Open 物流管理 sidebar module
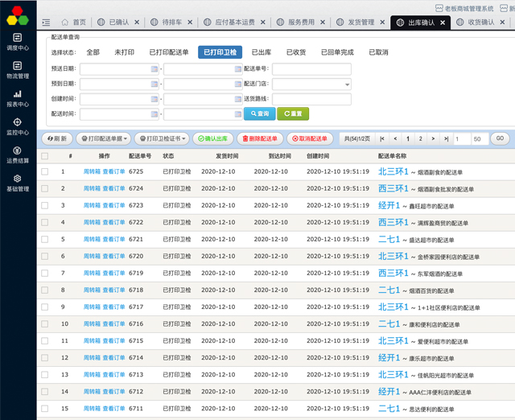Image resolution: width=515 pixels, height=420 pixels. pyautogui.click(x=18, y=69)
